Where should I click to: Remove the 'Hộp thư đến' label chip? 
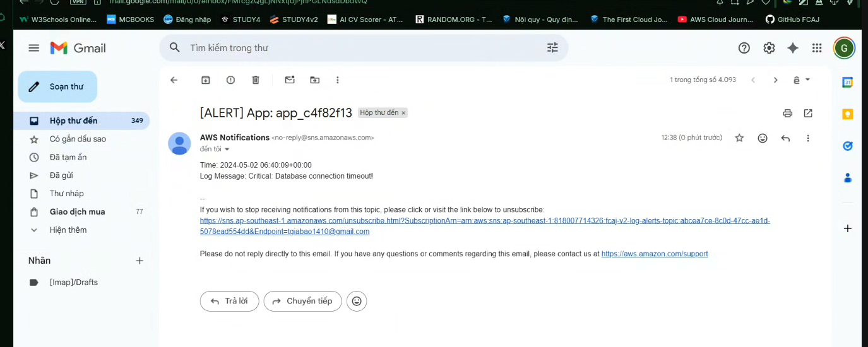[403, 113]
